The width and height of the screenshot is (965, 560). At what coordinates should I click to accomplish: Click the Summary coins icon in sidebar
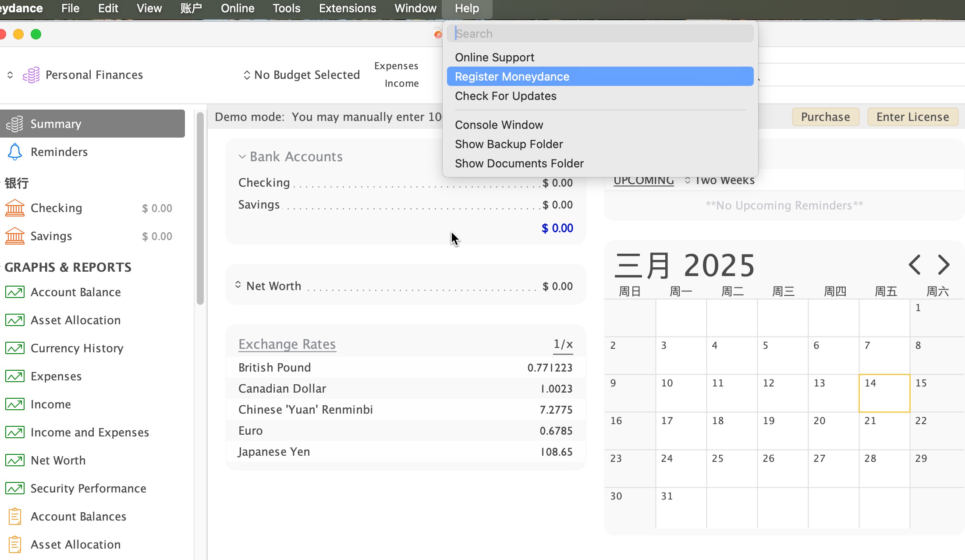[x=15, y=124]
